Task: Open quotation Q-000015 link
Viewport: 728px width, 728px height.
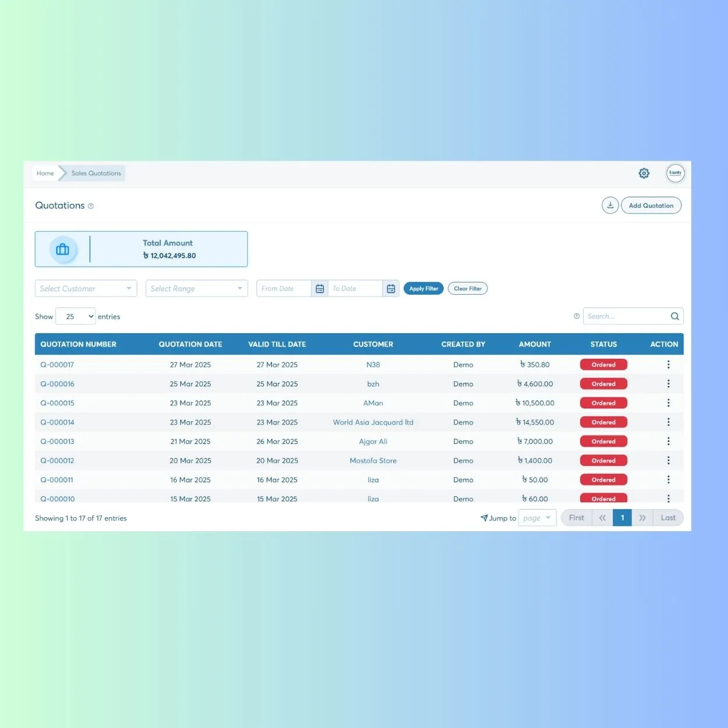Action: click(57, 403)
